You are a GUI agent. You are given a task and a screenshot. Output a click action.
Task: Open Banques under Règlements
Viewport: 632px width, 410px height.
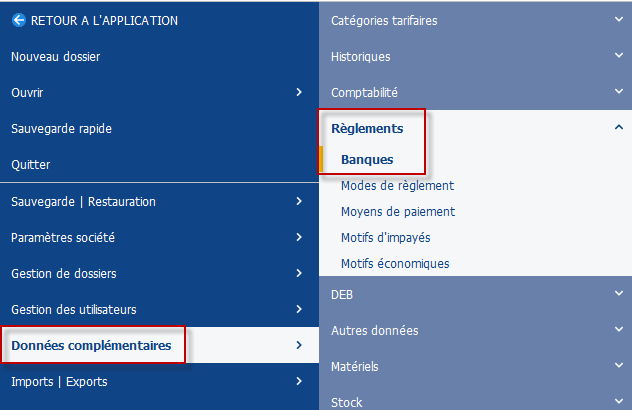367,160
